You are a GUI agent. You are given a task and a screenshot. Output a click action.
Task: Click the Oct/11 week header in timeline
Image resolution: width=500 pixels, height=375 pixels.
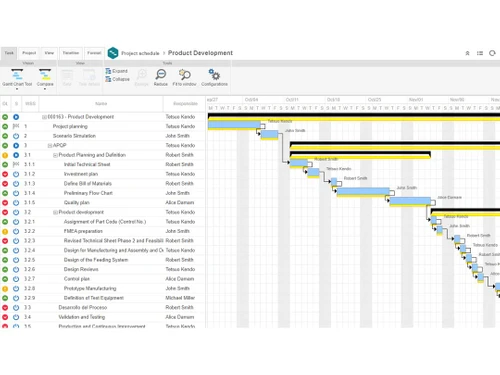pyautogui.click(x=292, y=100)
